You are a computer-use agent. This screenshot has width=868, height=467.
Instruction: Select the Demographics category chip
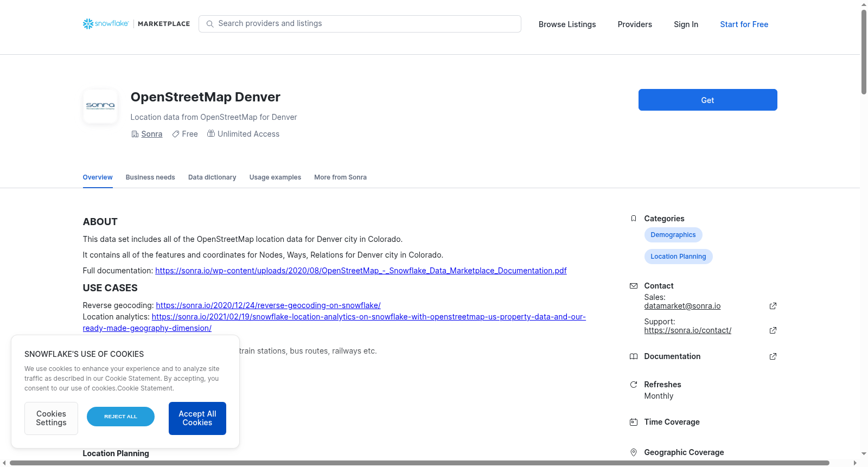click(673, 235)
